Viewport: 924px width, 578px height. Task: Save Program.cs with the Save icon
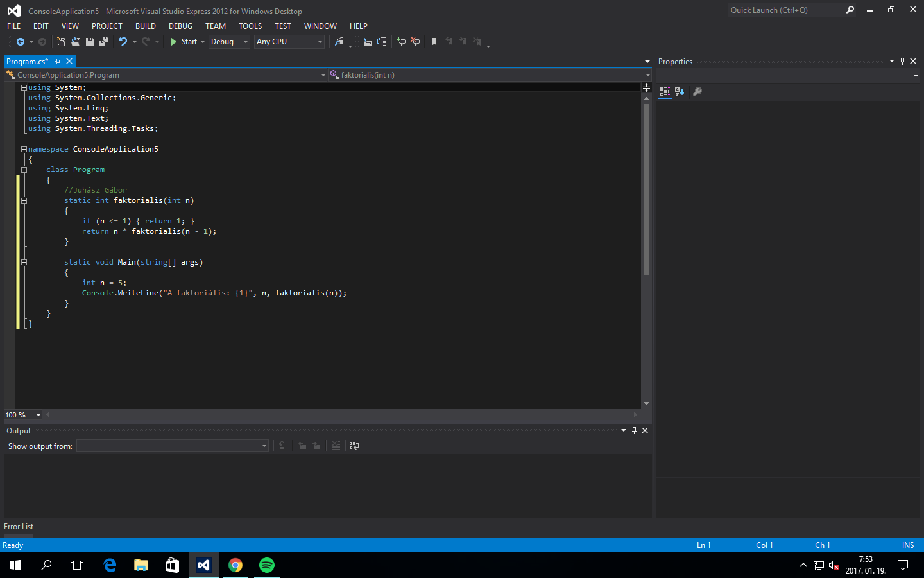(x=90, y=42)
